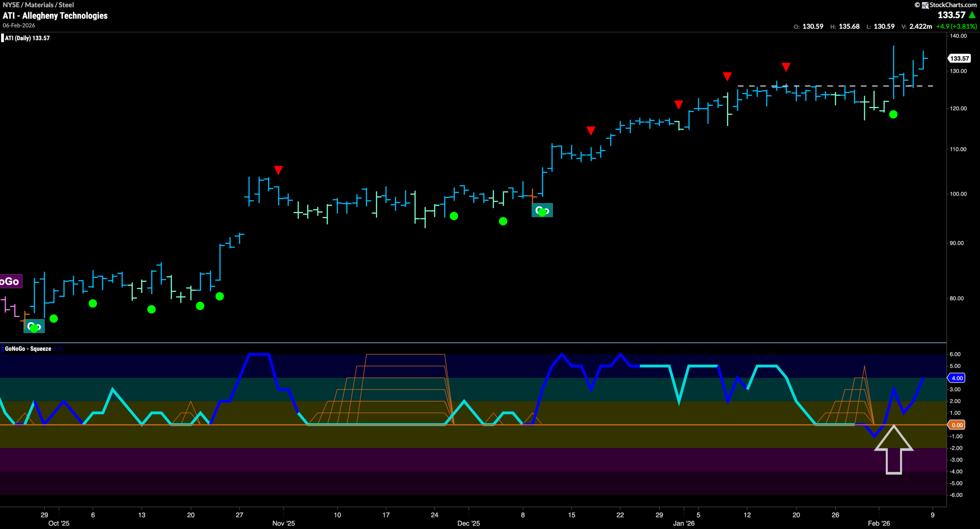This screenshot has width=980, height=529.
Task: Click the StockCharts.com logo icon
Action: pos(925,5)
